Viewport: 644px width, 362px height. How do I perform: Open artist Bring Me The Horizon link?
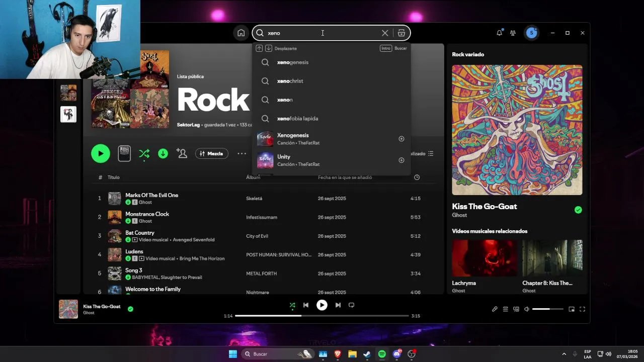pyautogui.click(x=202, y=258)
